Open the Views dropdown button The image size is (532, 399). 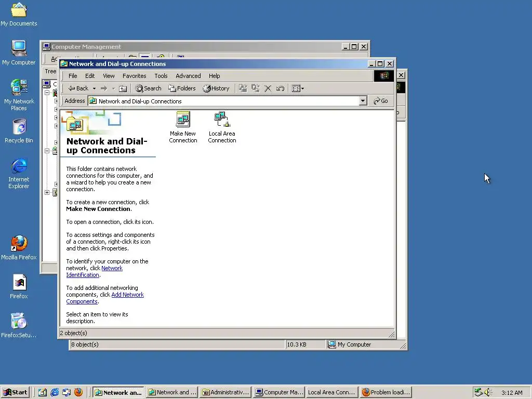tap(298, 88)
